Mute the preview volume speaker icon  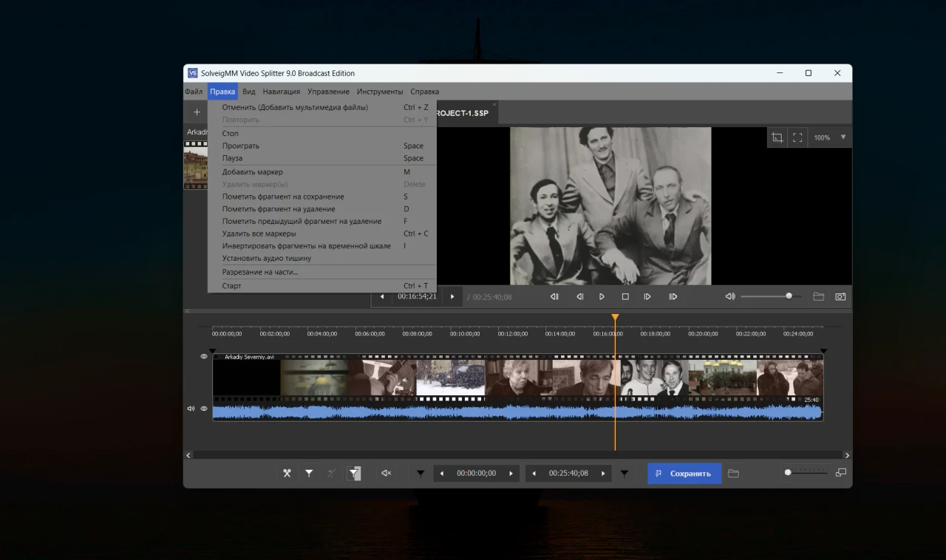(730, 296)
